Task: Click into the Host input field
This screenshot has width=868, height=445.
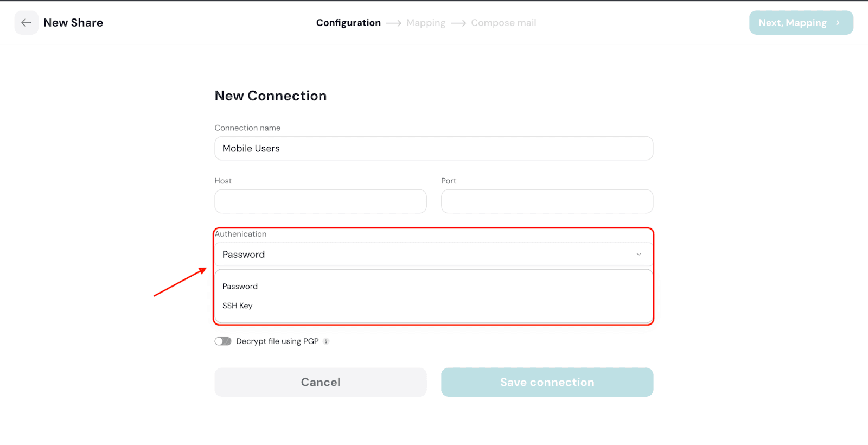Action: point(321,201)
